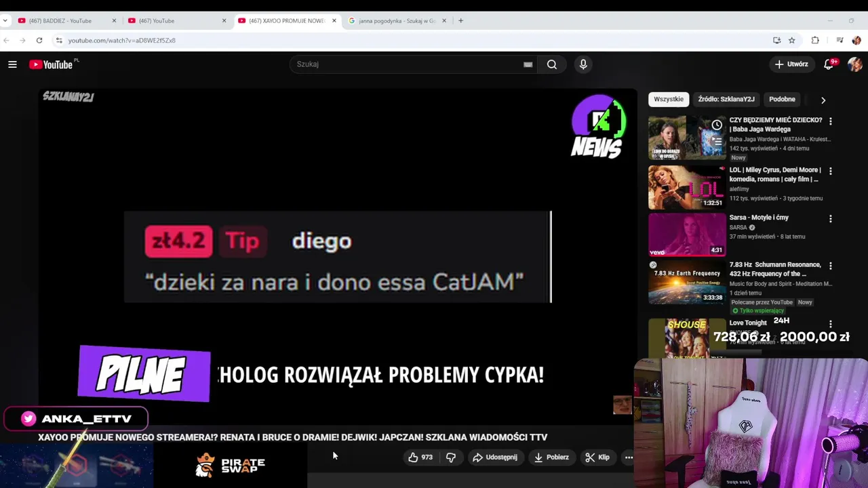Open 'Sarsa - Motyle i ćmy' title
Image resolution: width=868 pixels, height=488 pixels.
(759, 218)
